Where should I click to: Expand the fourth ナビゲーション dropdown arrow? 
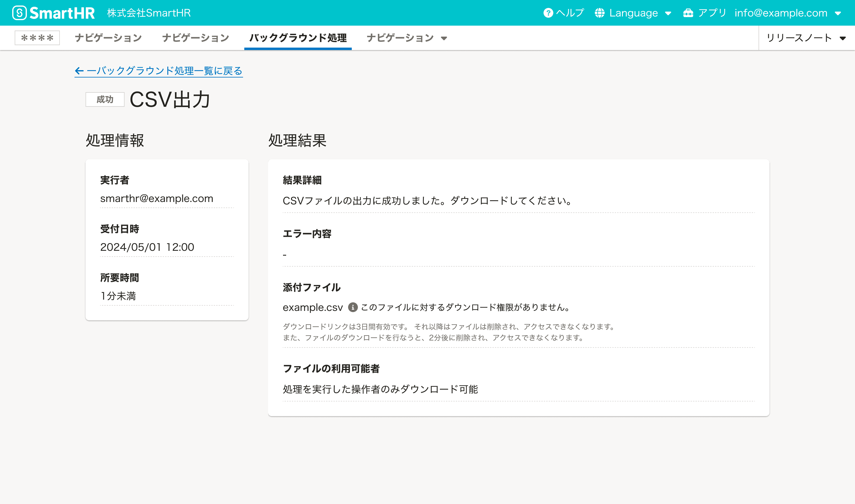click(444, 38)
